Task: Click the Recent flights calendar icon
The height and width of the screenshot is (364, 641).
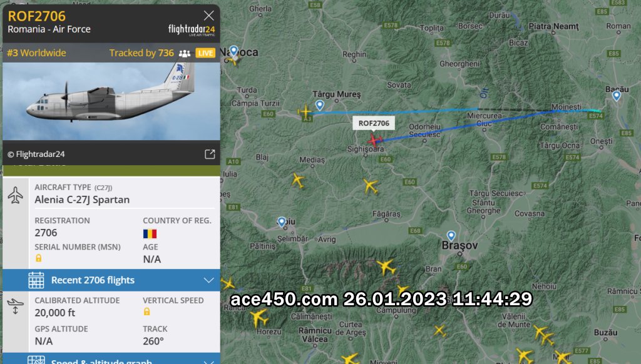Action: click(x=36, y=280)
